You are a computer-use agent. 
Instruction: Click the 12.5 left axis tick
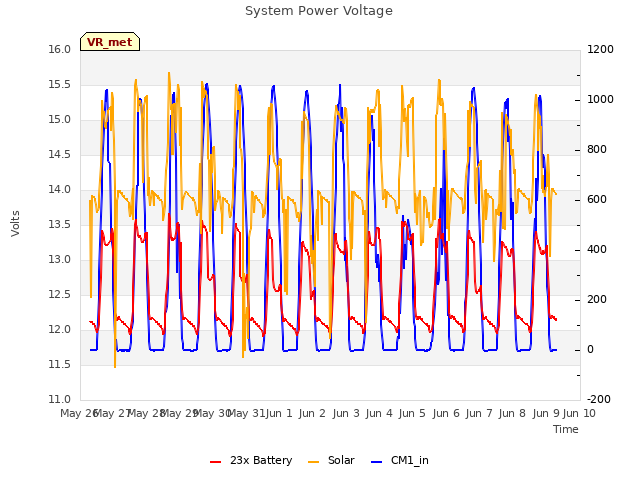[x=60, y=294]
